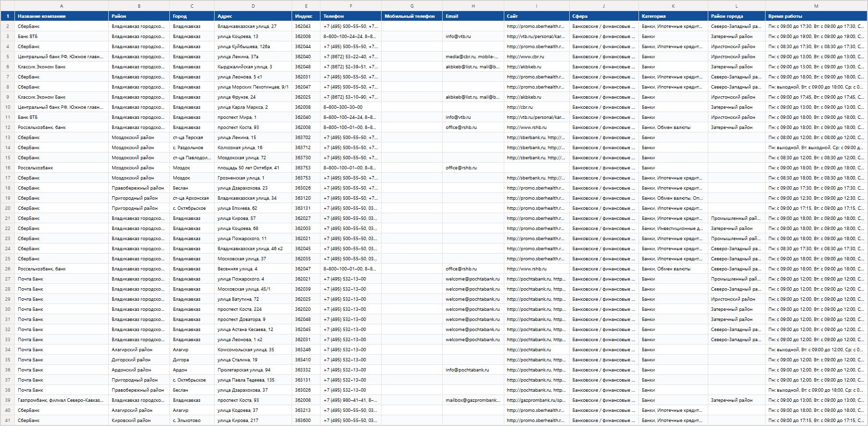Click the 'Кировский район' cell
This screenshot has height=434, width=868.
click(139, 421)
